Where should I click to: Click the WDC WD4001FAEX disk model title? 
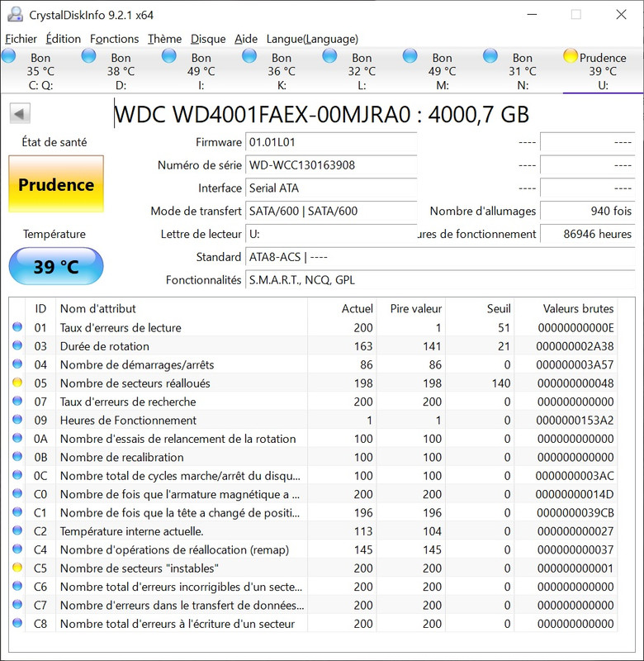tap(321, 114)
